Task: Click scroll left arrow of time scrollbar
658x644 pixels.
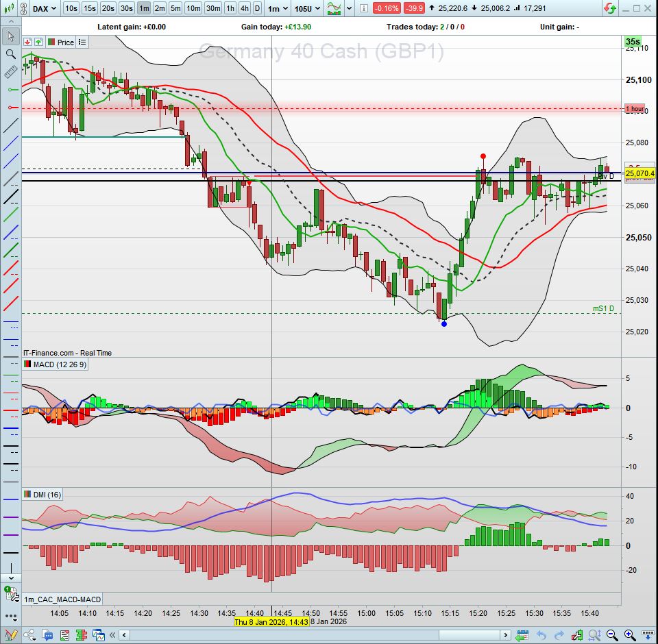Action: point(124,635)
